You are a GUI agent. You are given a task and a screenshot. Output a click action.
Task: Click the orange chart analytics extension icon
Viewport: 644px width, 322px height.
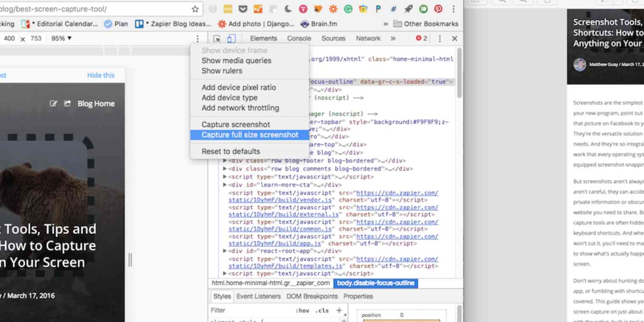tap(258, 9)
